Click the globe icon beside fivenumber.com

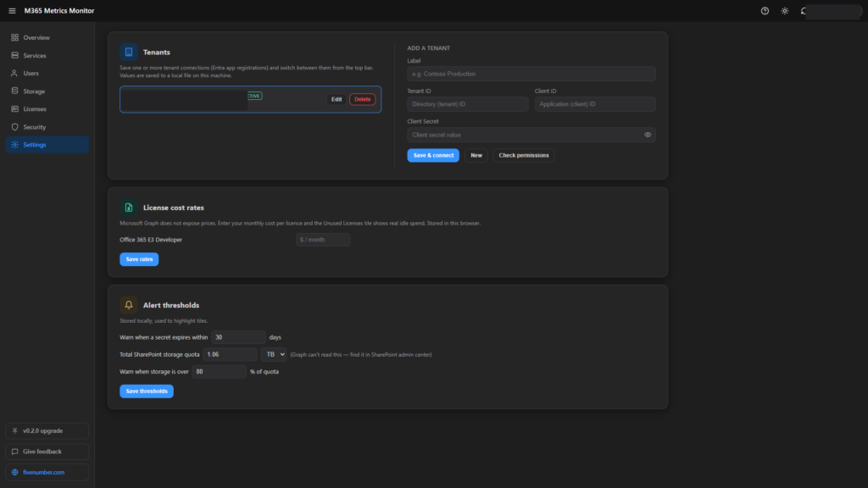click(x=15, y=472)
